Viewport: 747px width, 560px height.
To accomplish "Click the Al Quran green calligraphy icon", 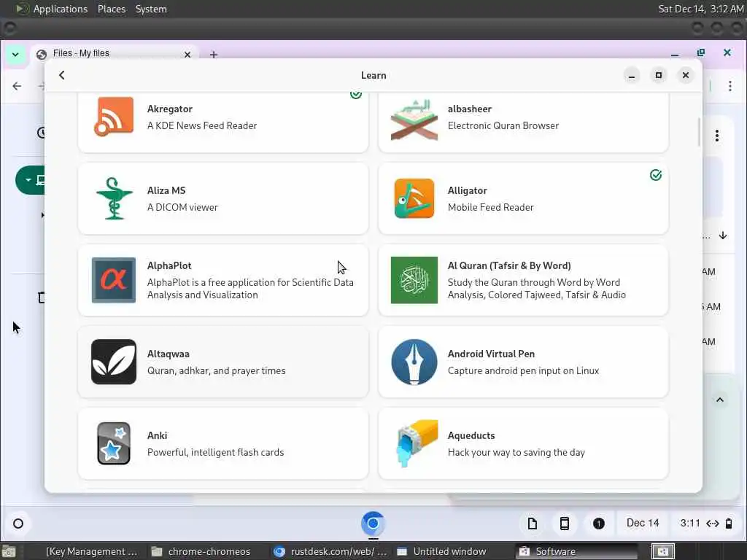I will click(x=414, y=280).
